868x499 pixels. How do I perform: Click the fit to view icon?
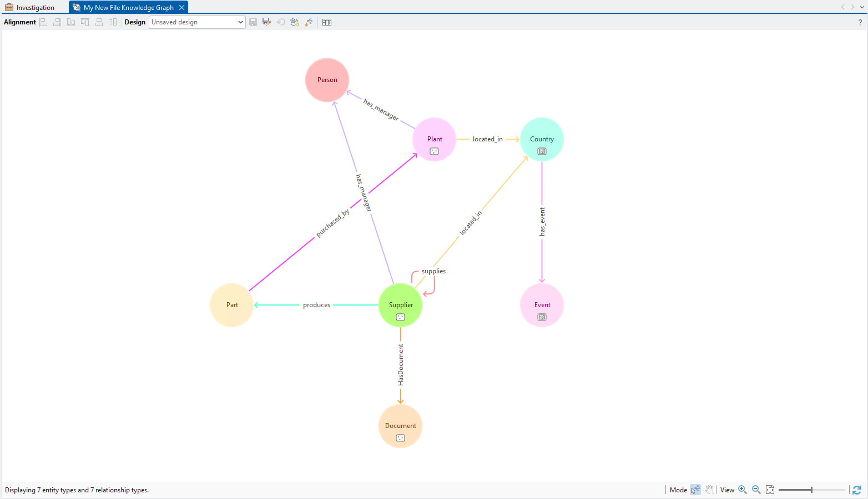pyautogui.click(x=770, y=490)
